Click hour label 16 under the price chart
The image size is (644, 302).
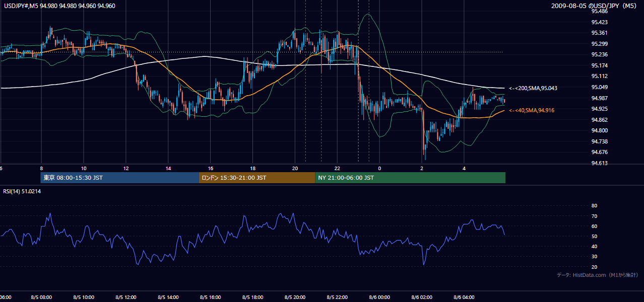tap(211, 169)
